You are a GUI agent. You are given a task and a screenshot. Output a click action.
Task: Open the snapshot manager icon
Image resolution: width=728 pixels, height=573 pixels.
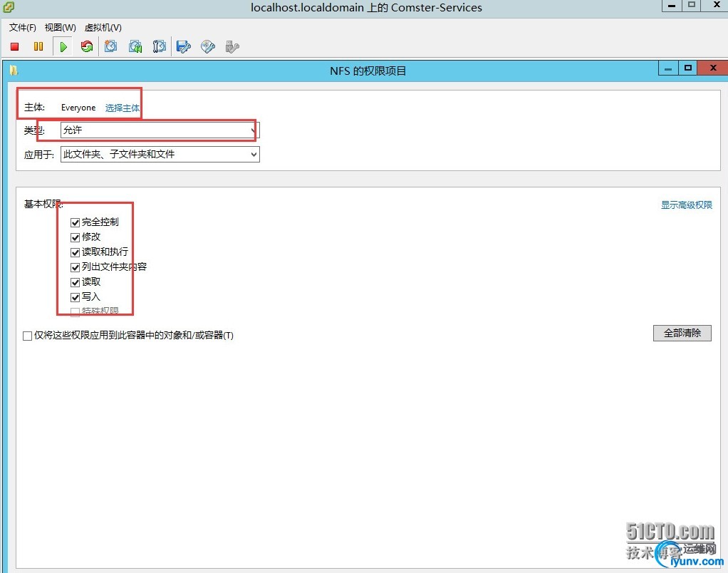tap(160, 46)
